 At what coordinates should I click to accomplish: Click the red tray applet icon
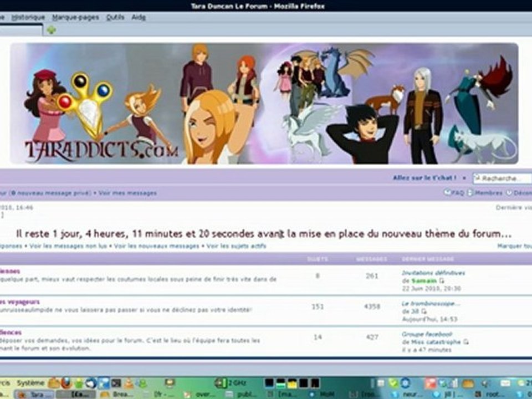(430, 383)
